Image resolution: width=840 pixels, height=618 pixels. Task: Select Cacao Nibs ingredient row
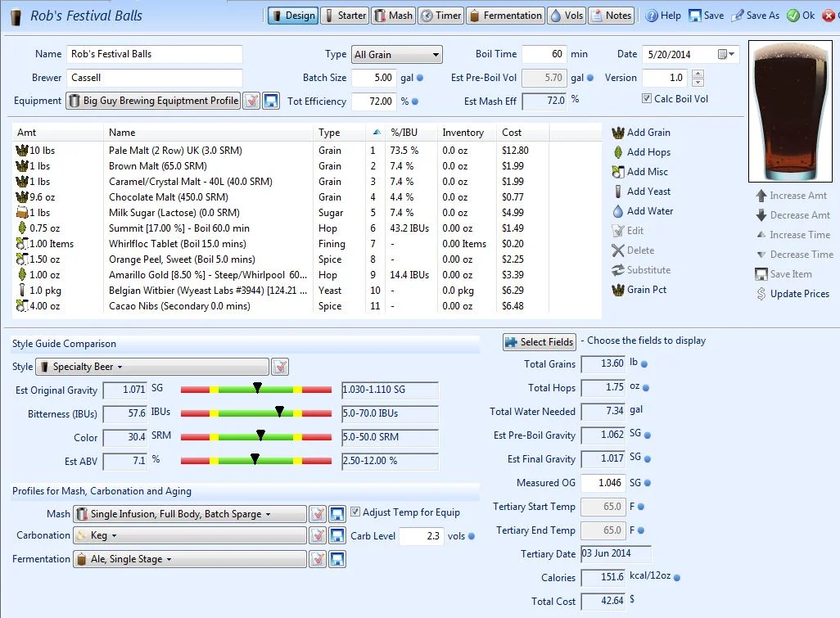point(306,306)
